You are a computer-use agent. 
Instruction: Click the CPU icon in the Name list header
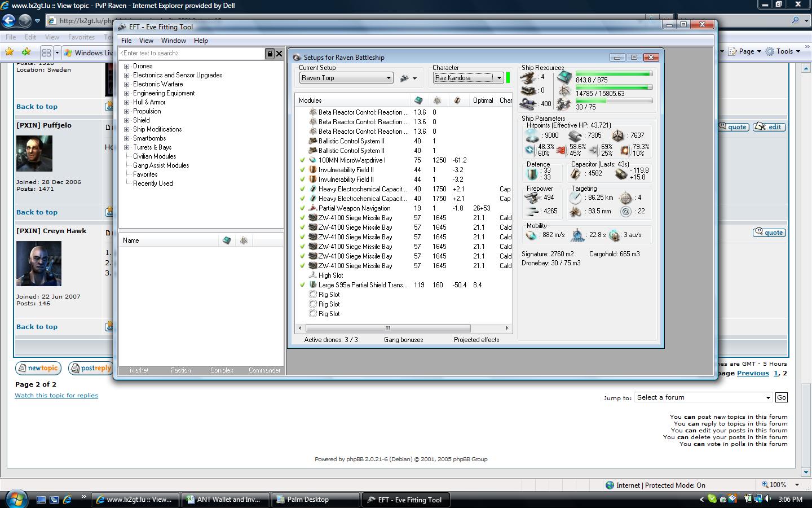tap(227, 240)
